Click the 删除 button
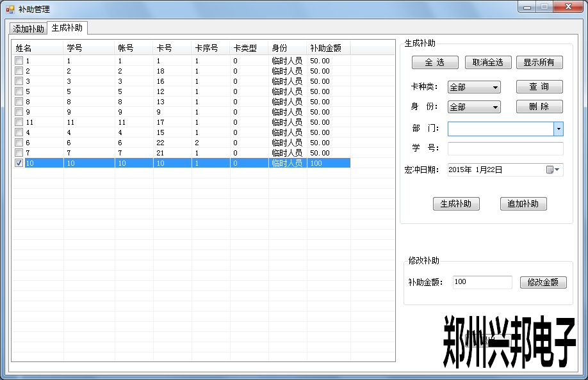 click(539, 107)
